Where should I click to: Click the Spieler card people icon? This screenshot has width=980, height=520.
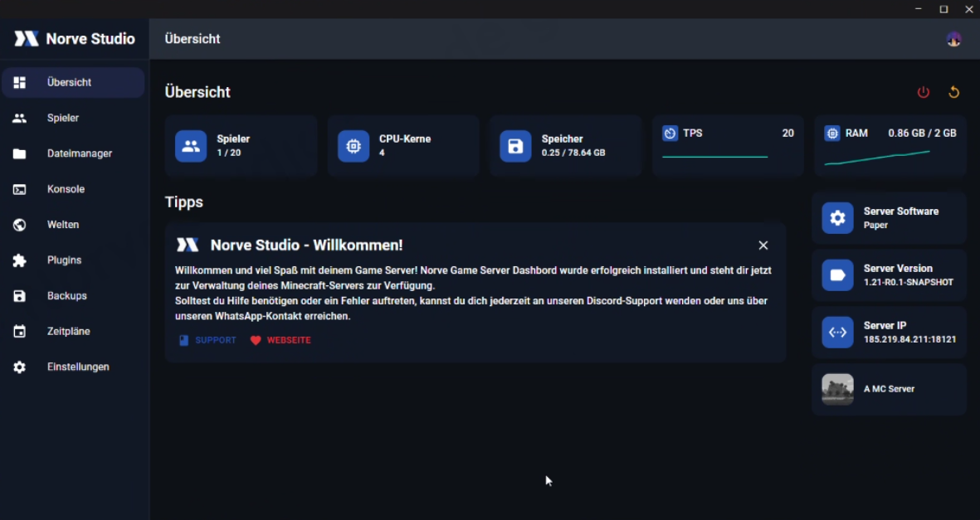(191, 146)
